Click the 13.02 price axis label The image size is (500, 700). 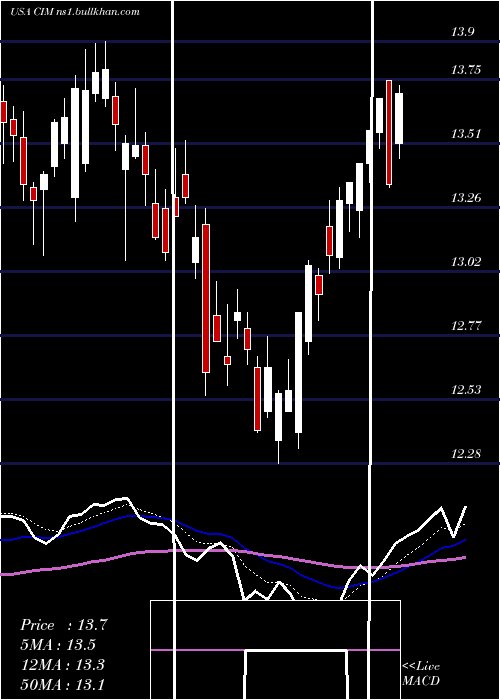point(466,262)
